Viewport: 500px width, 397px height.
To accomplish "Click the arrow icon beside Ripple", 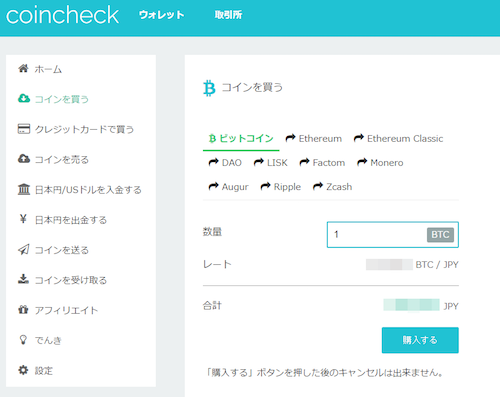I will pos(265,186).
